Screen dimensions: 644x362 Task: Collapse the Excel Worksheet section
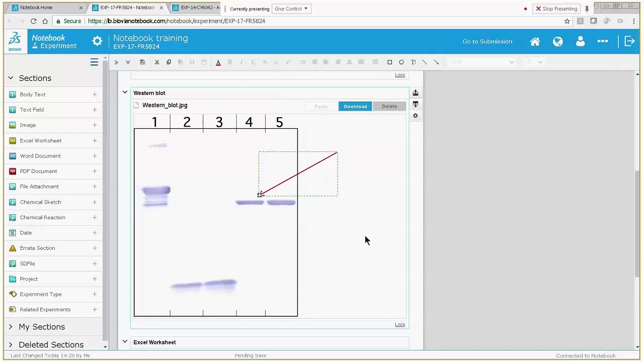pyautogui.click(x=125, y=342)
